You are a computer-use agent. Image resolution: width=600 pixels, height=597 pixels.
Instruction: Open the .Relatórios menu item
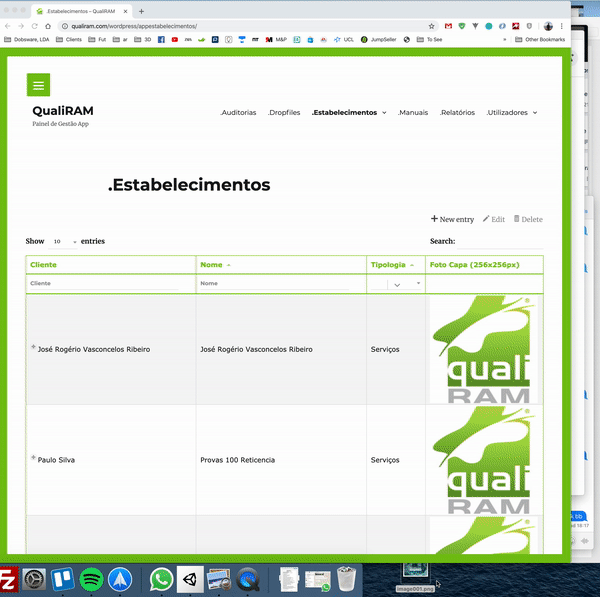[x=456, y=113]
